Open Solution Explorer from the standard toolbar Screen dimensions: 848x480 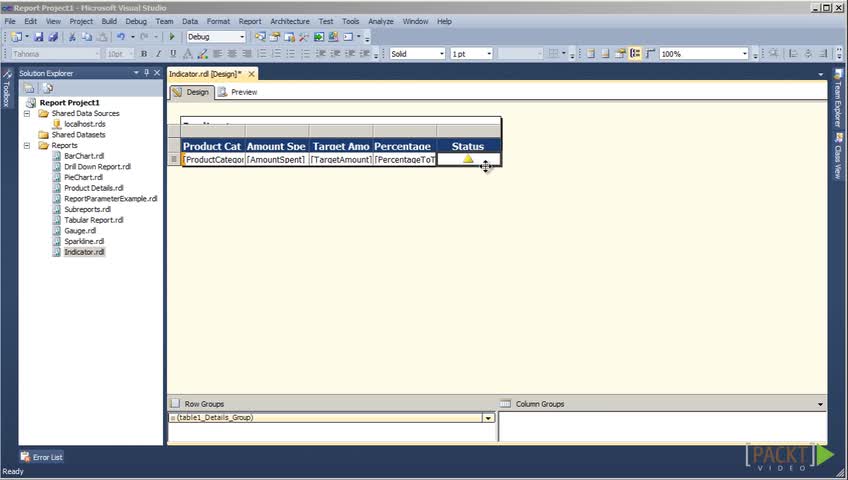[261, 37]
